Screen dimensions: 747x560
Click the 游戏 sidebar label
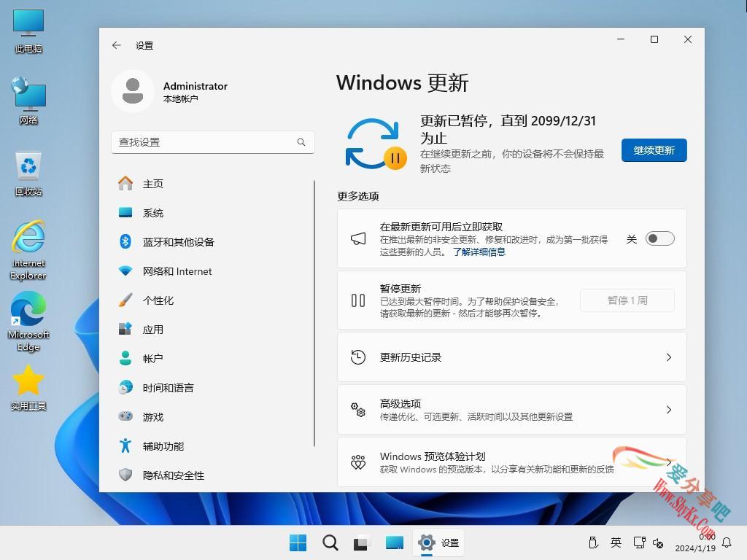(153, 416)
